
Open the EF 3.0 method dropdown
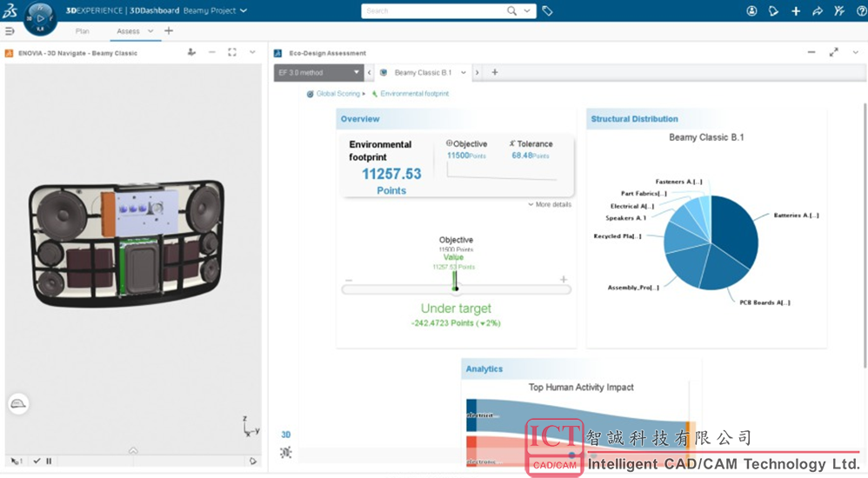tap(318, 72)
